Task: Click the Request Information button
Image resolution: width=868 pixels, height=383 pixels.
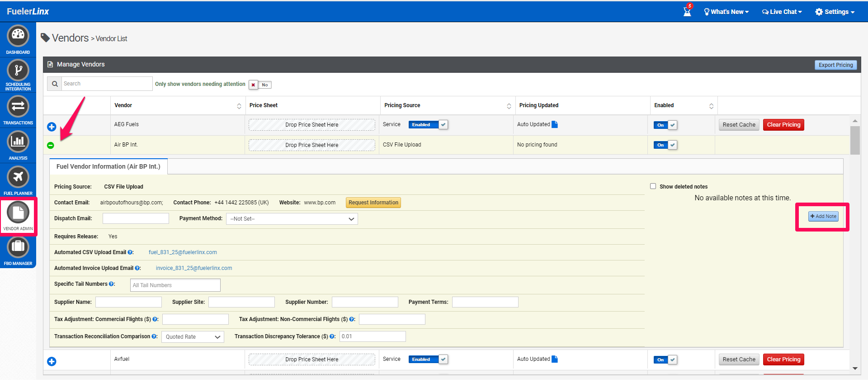Action: tap(373, 203)
